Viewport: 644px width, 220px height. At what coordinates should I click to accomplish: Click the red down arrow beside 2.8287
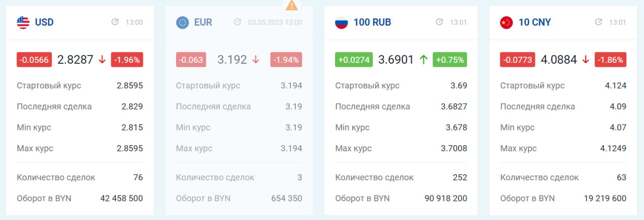[102, 60]
